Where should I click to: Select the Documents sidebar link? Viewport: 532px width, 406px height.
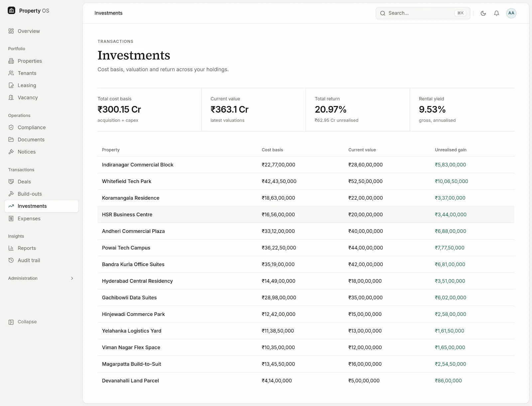[x=41, y=140]
